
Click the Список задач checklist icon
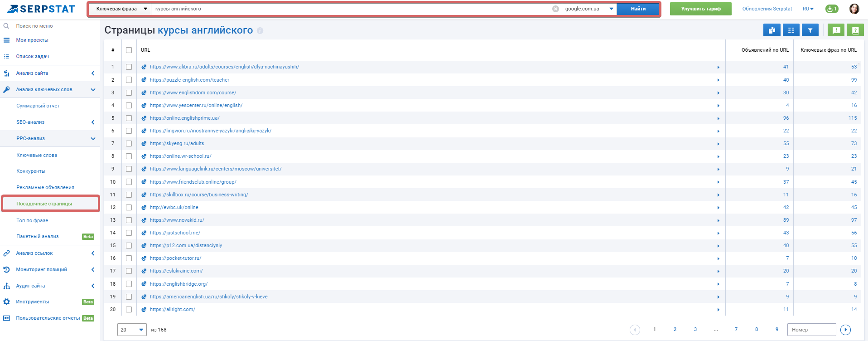click(x=6, y=56)
